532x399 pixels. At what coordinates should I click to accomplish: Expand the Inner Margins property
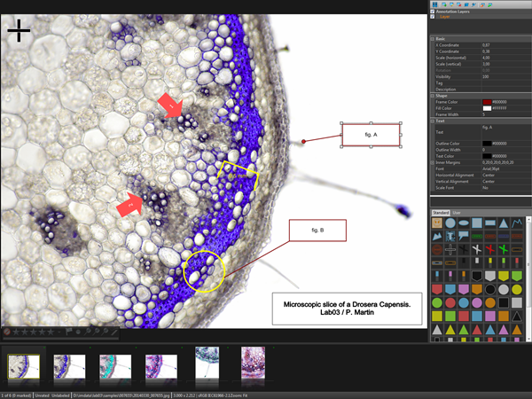[433, 163]
